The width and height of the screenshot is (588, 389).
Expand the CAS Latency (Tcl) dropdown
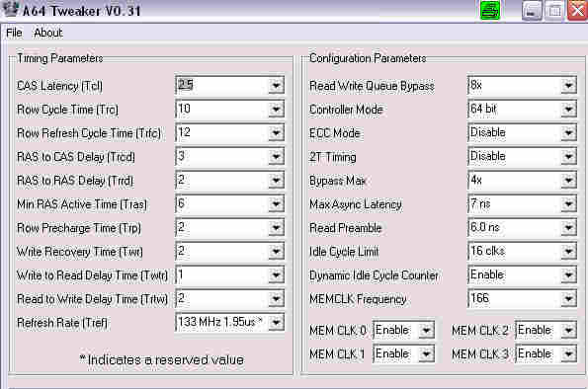(x=276, y=86)
